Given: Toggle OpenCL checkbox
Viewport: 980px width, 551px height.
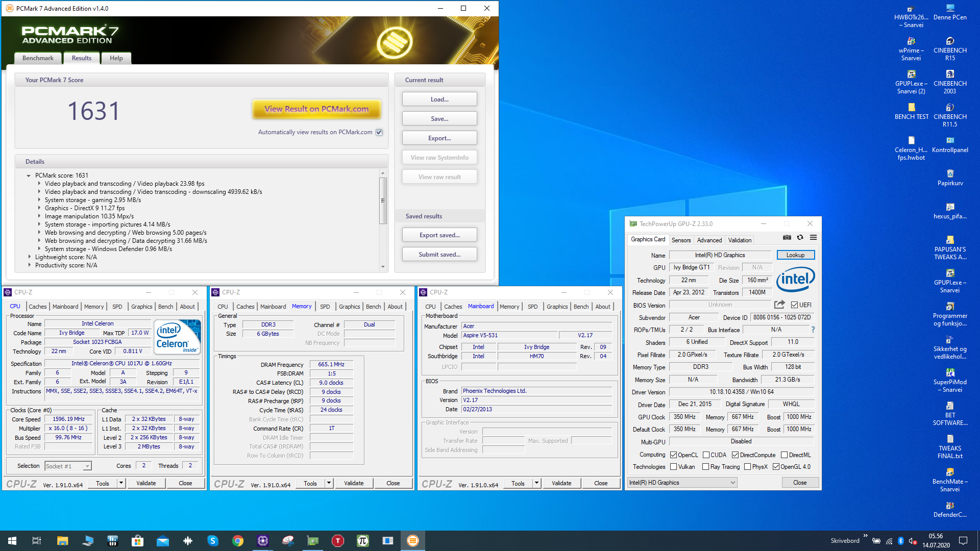Looking at the screenshot, I should pyautogui.click(x=673, y=455).
